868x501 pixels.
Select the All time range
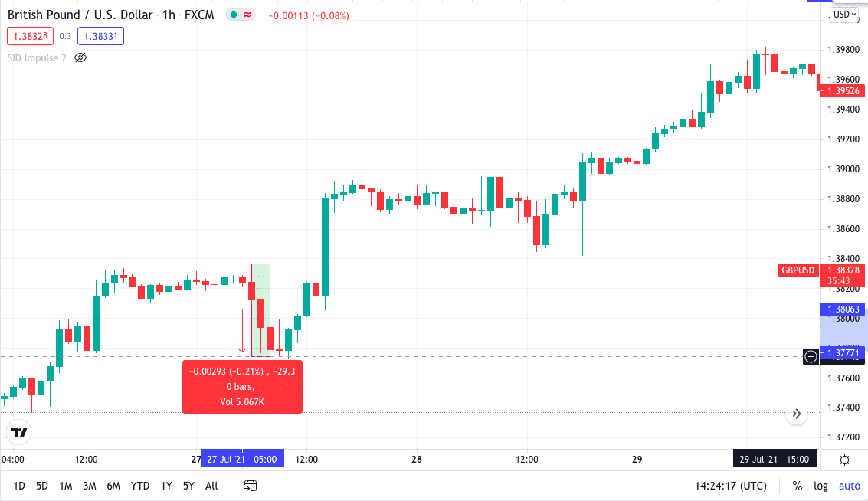point(211,486)
